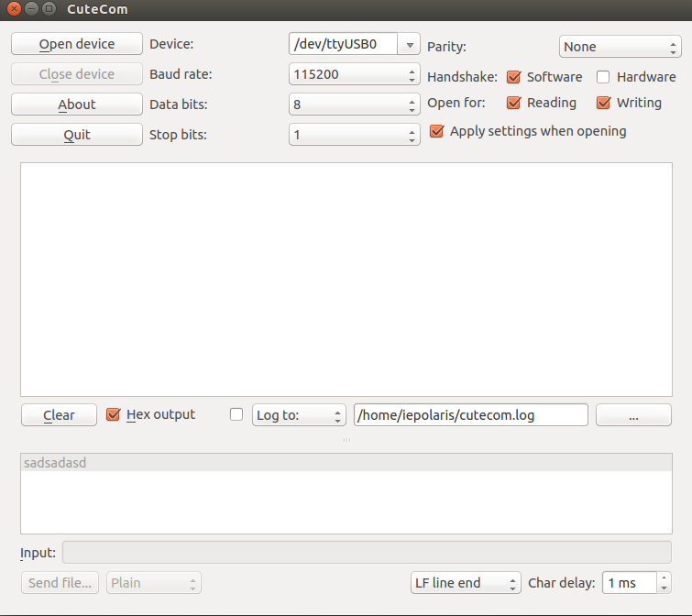Open the Stop bits dropdown

[355, 135]
